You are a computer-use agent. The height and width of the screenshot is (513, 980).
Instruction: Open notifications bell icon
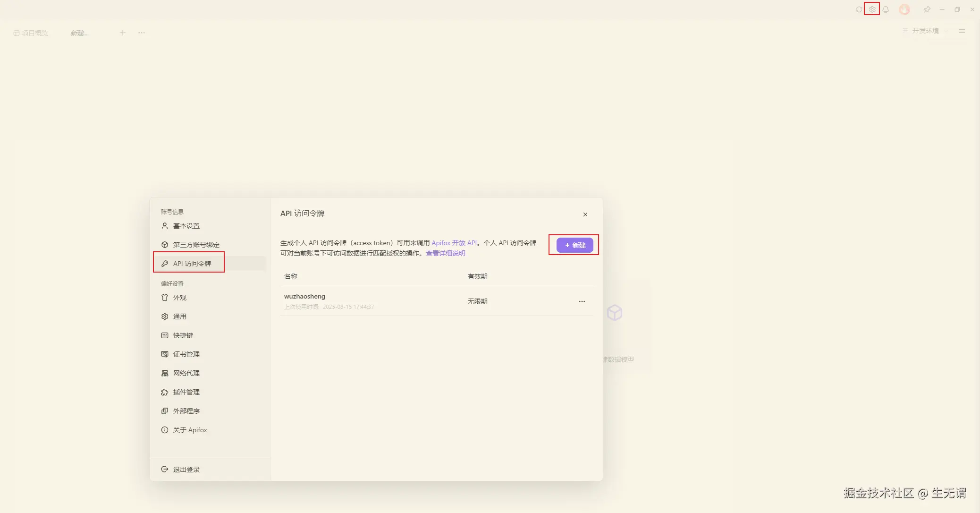(886, 9)
